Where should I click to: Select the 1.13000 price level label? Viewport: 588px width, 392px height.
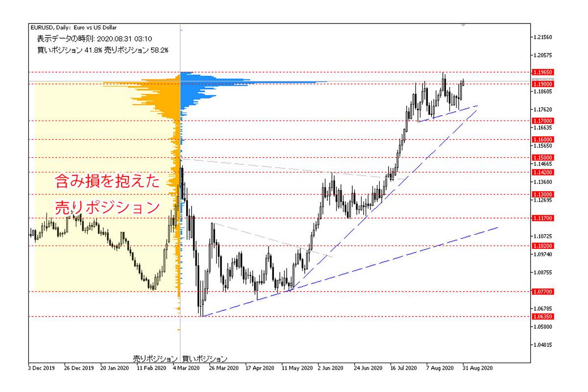pos(543,194)
